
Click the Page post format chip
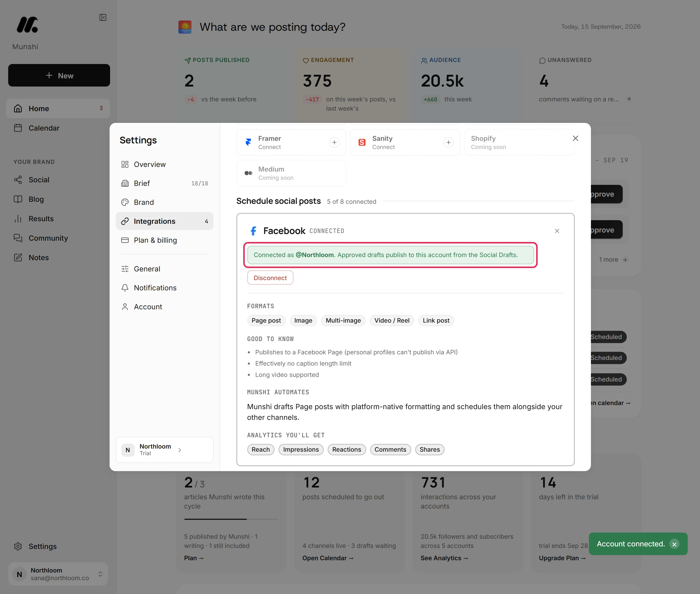coord(266,321)
